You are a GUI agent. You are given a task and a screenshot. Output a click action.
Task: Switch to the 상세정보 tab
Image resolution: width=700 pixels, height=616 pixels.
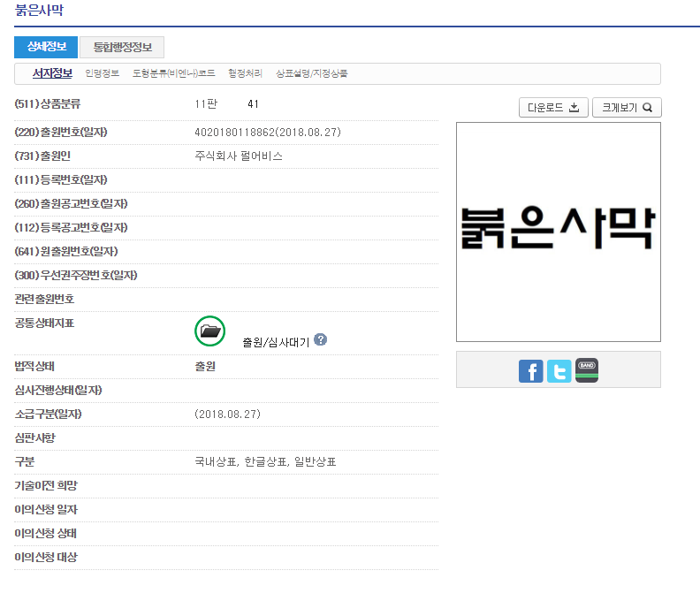pyautogui.click(x=46, y=47)
